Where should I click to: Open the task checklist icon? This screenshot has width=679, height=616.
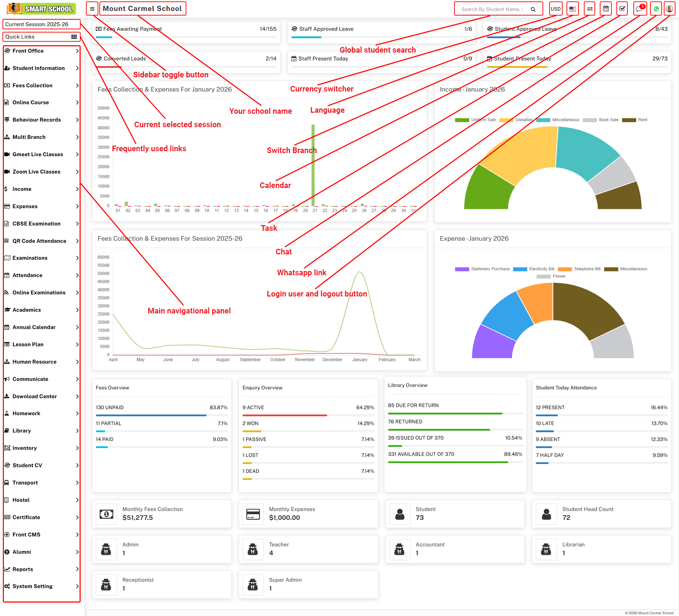[622, 9]
